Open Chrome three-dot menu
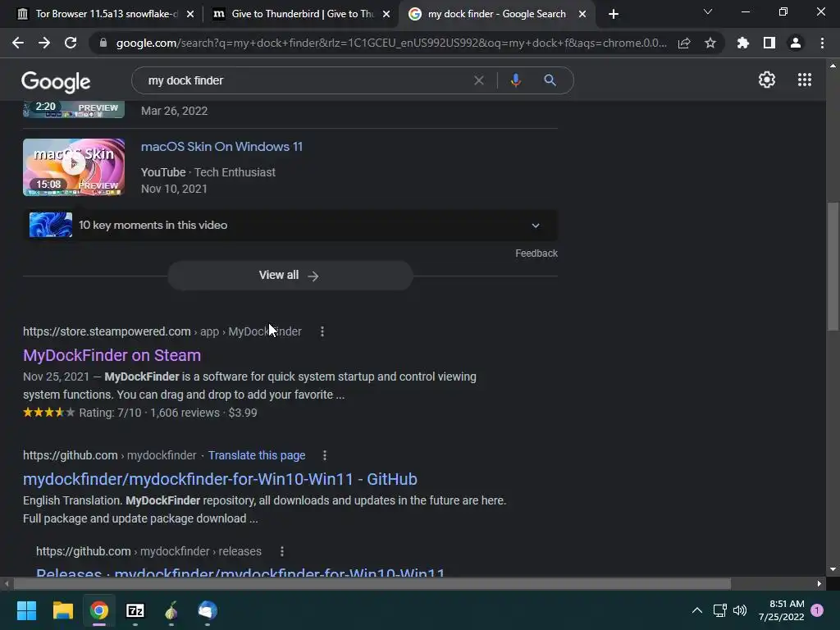Screen dimensions: 840x630 pyautogui.click(x=822, y=43)
